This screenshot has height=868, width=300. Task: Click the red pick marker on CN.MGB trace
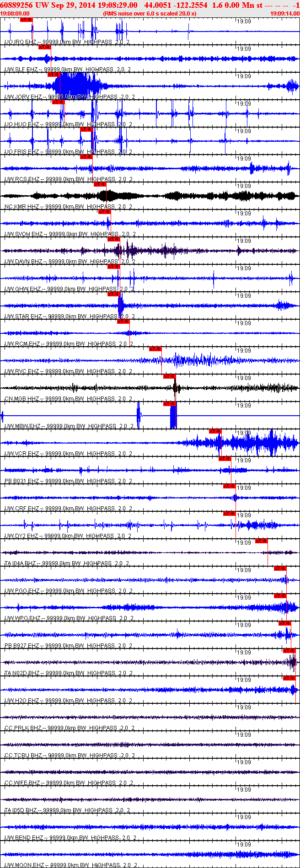pyautogui.click(x=170, y=376)
